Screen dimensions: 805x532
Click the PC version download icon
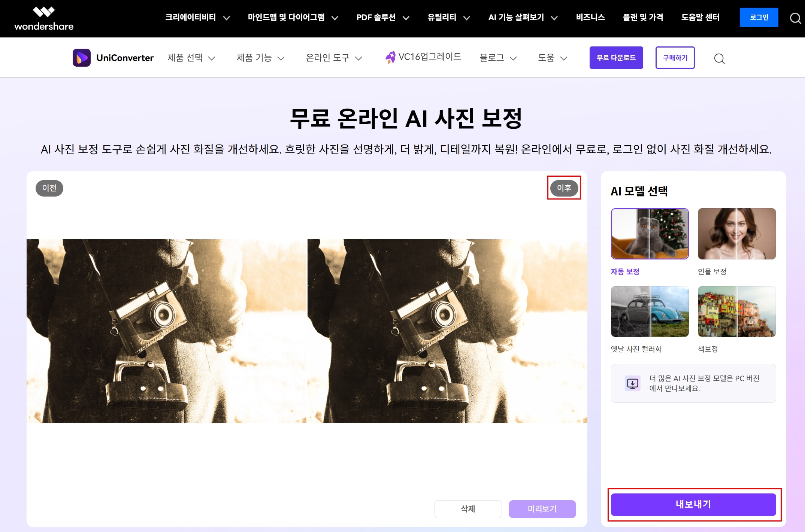(632, 383)
